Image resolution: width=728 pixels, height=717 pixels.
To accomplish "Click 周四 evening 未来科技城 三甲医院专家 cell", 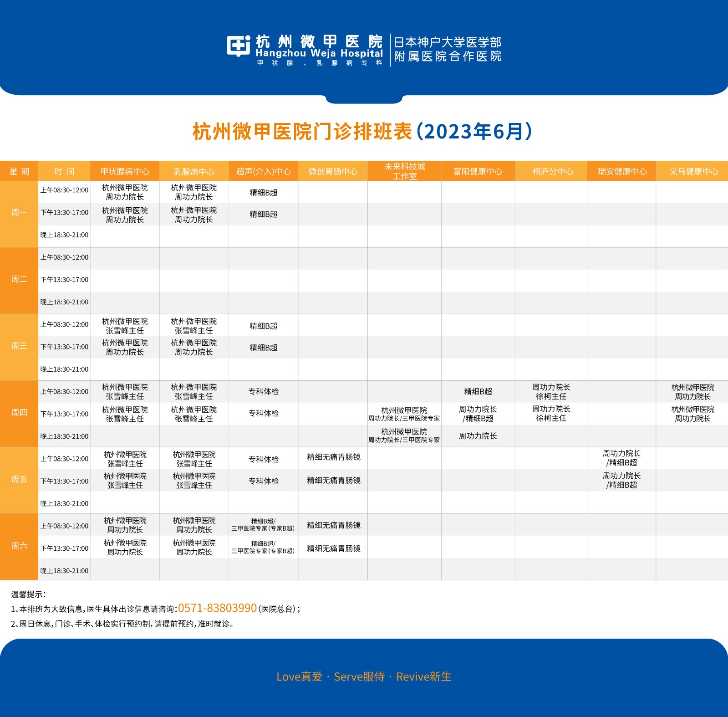I will coord(404,435).
